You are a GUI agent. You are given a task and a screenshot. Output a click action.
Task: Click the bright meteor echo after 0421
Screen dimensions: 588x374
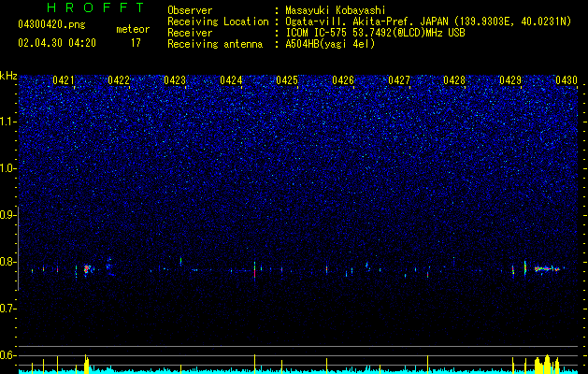pos(87,269)
